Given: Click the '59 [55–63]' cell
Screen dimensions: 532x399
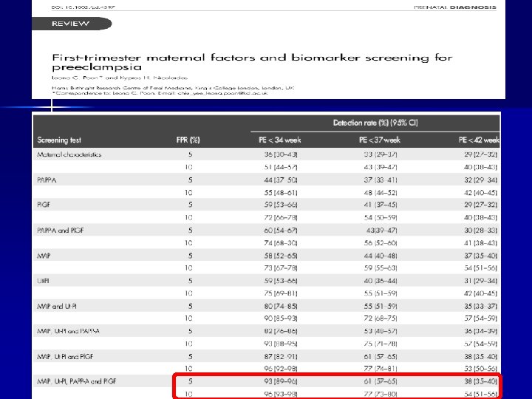Looking at the screenshot, I should point(381,268).
